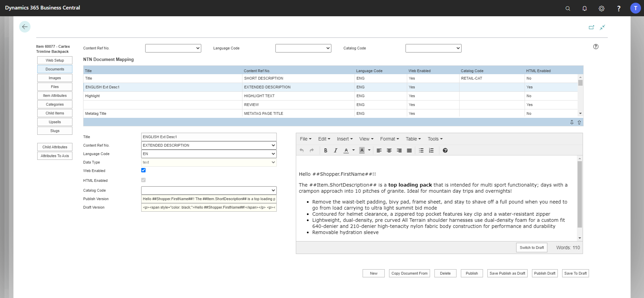Click Switch to Draft button
Image resolution: width=644 pixels, height=298 pixels.
(532, 248)
